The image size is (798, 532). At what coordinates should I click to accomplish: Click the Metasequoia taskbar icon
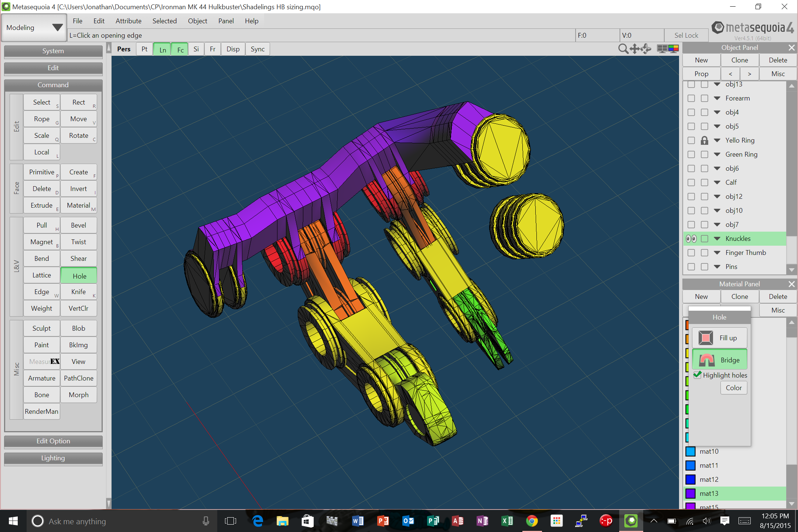pos(631,521)
